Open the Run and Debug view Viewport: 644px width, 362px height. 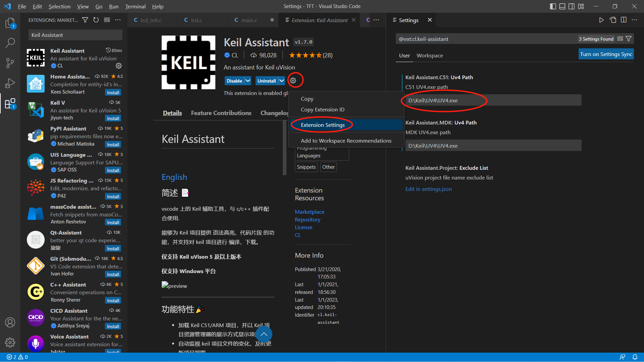click(x=10, y=83)
